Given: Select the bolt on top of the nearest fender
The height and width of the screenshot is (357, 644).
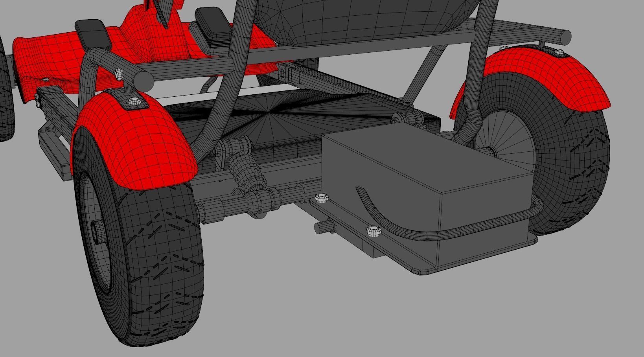Looking at the screenshot, I should click(134, 101).
